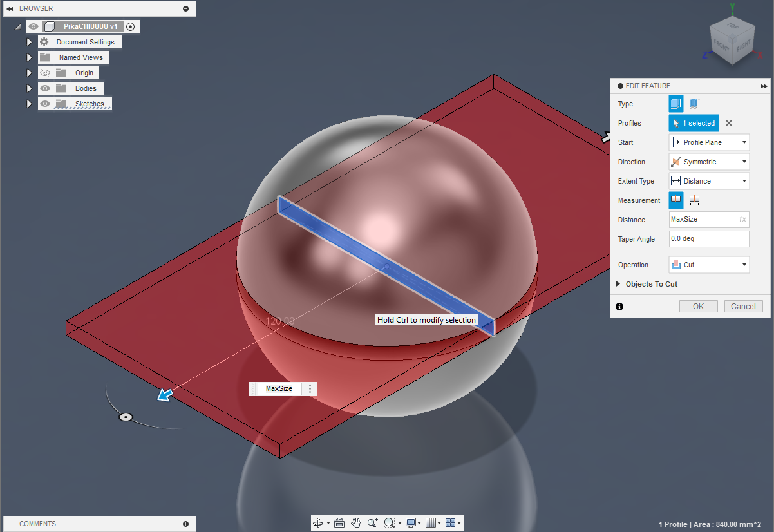The height and width of the screenshot is (532, 774).
Task: Collapse the Browser panel with double arrows
Action: coord(10,8)
